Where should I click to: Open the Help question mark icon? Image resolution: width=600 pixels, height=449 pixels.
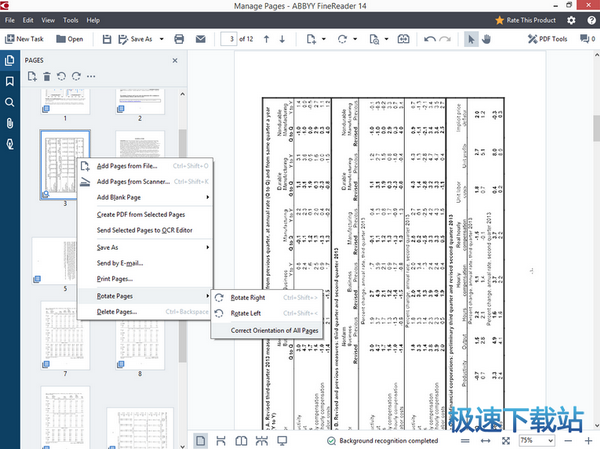pos(591,20)
